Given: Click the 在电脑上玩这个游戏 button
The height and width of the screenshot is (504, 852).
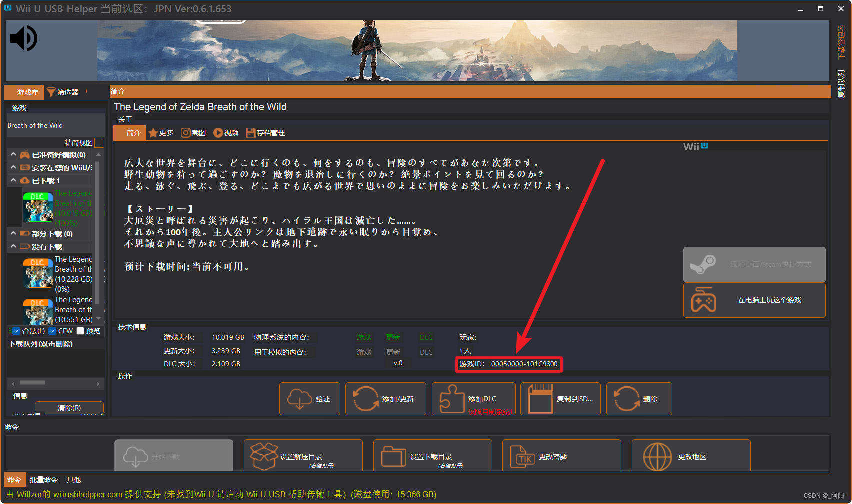Looking at the screenshot, I should [754, 300].
